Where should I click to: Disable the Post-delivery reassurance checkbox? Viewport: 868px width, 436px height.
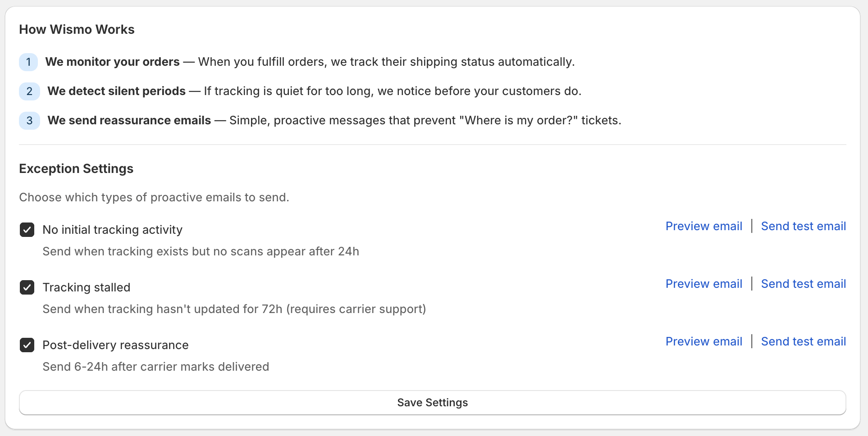27,345
